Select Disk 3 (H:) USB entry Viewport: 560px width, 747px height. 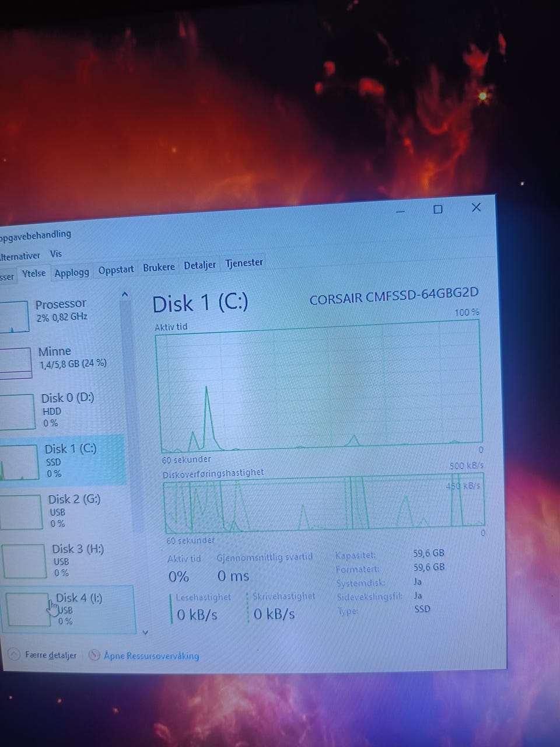point(67,560)
